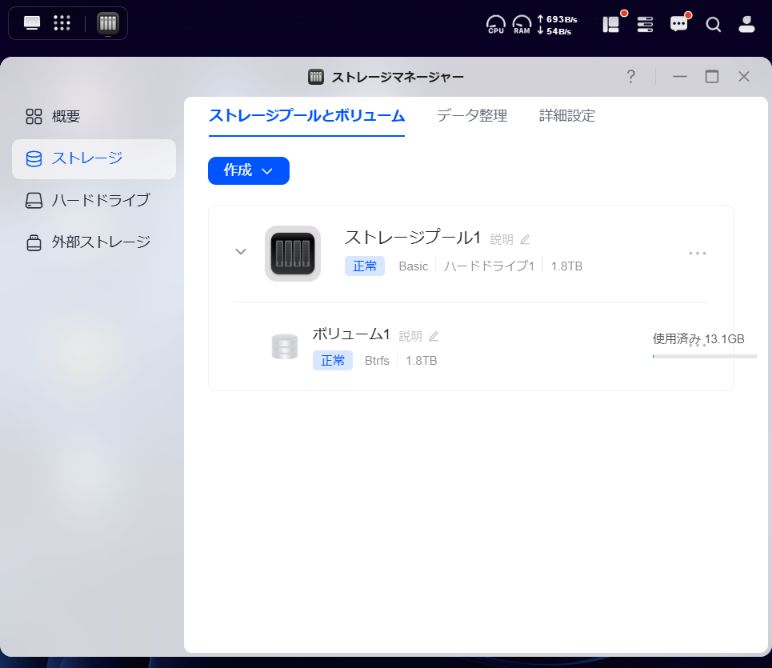Maximize the ストレージマネージャー window
This screenshot has width=772, height=668.
712,76
